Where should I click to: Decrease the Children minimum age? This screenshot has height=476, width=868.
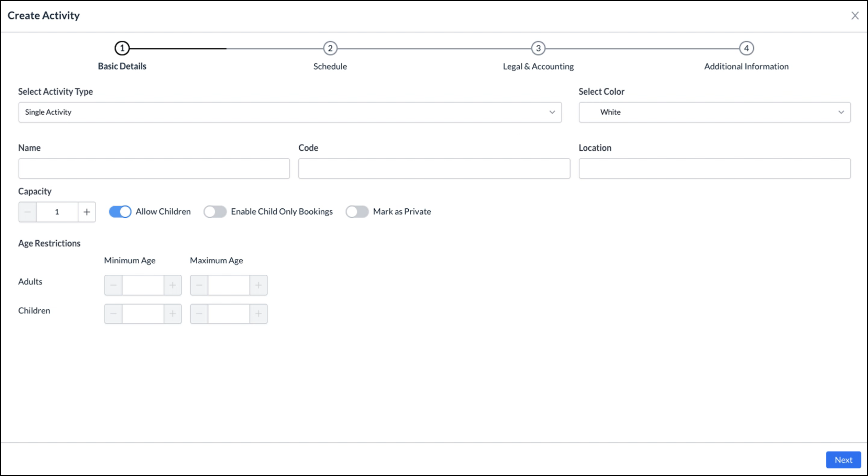(113, 313)
